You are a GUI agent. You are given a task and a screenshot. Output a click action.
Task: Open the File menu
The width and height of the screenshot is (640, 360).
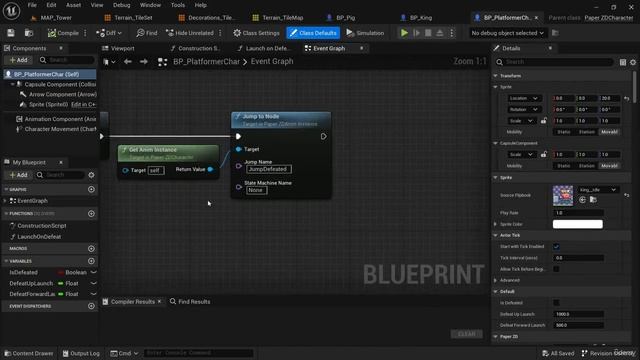pos(32,5)
